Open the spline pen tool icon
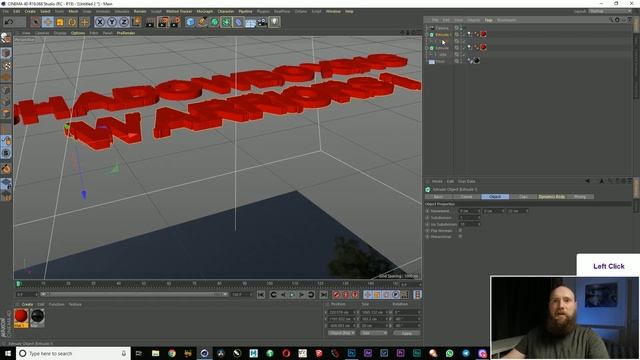640x360 pixels. tap(202, 22)
